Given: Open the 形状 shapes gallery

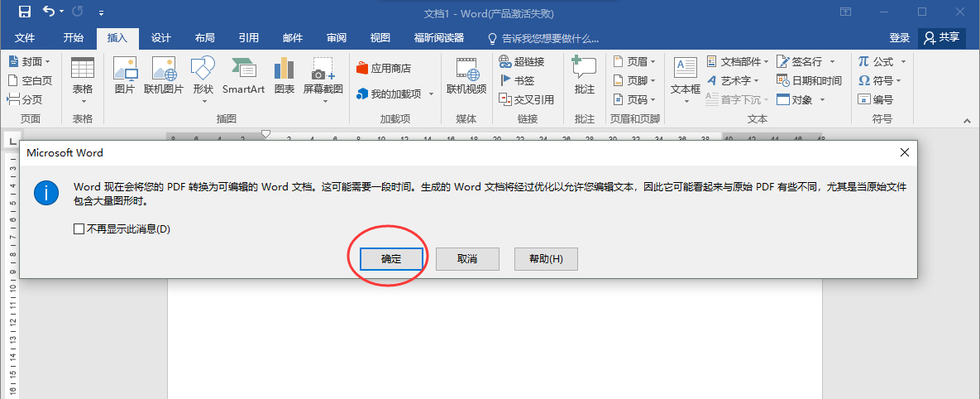Looking at the screenshot, I should click(203, 81).
